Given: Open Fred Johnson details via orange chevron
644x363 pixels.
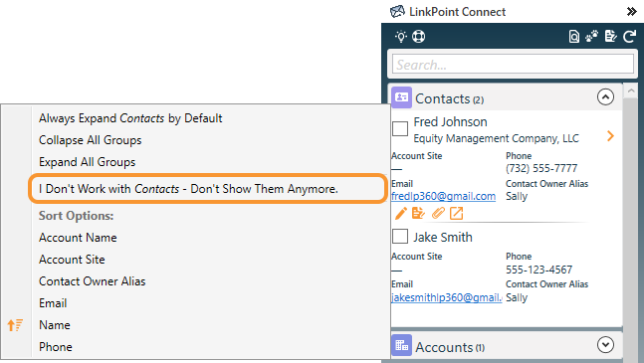Looking at the screenshot, I should tap(610, 136).
